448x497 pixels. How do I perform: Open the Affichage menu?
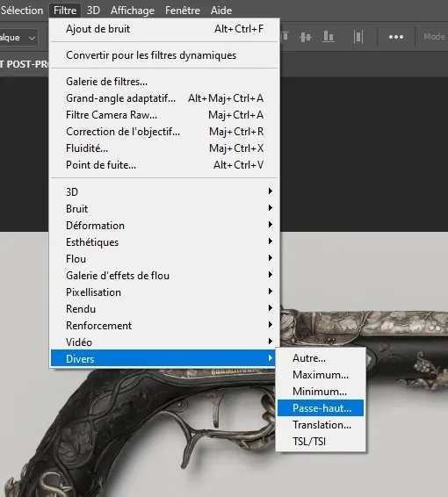pyautogui.click(x=133, y=11)
